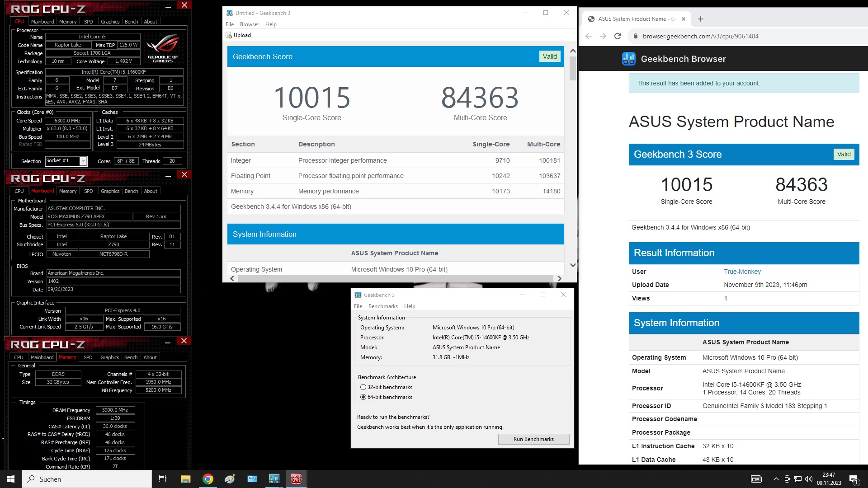Open SPD tab in top CPU-Z window

coord(89,22)
